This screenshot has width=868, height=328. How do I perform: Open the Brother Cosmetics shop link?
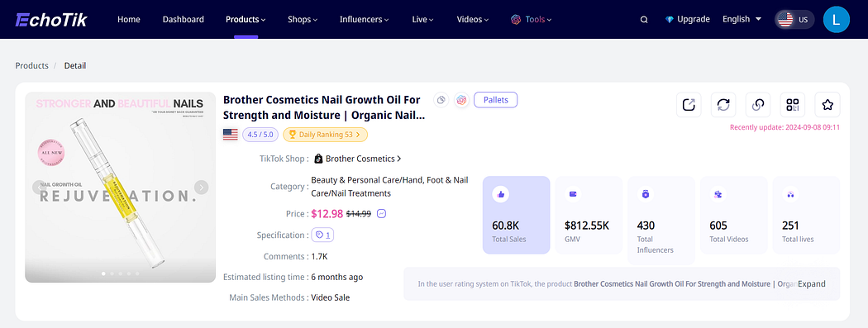pos(358,159)
